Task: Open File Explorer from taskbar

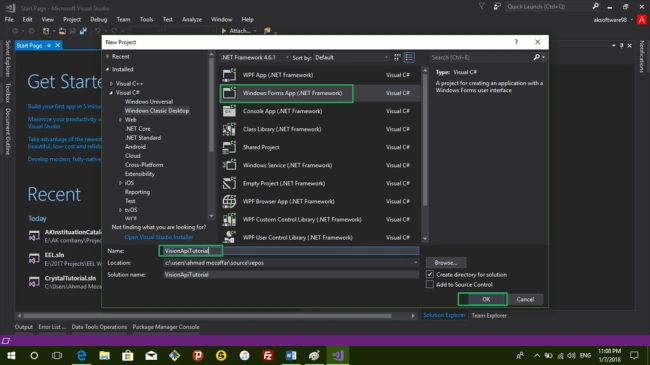Action: point(104,355)
